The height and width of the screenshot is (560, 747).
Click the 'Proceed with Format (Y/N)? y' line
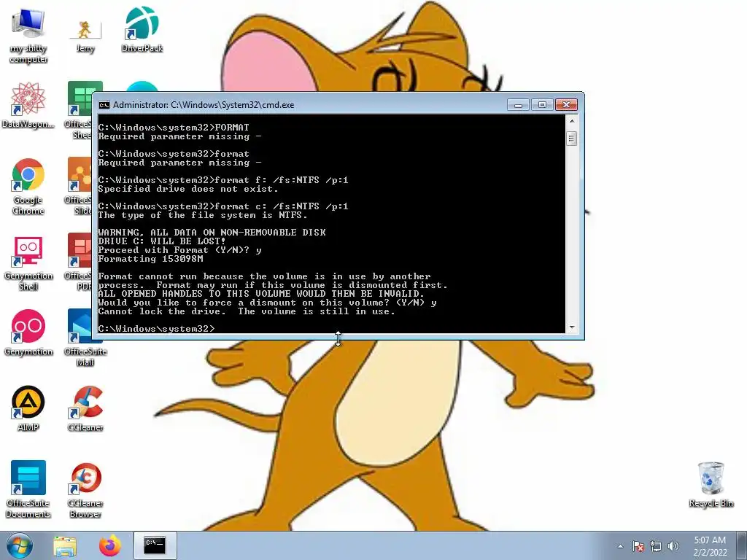179,250
